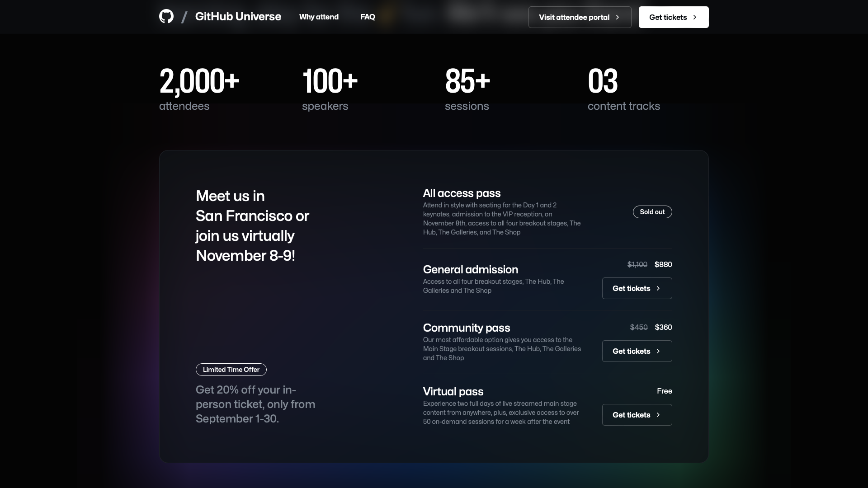This screenshot has width=868, height=488.
Task: Click the 85+ sessions statistic
Action: [x=467, y=89]
